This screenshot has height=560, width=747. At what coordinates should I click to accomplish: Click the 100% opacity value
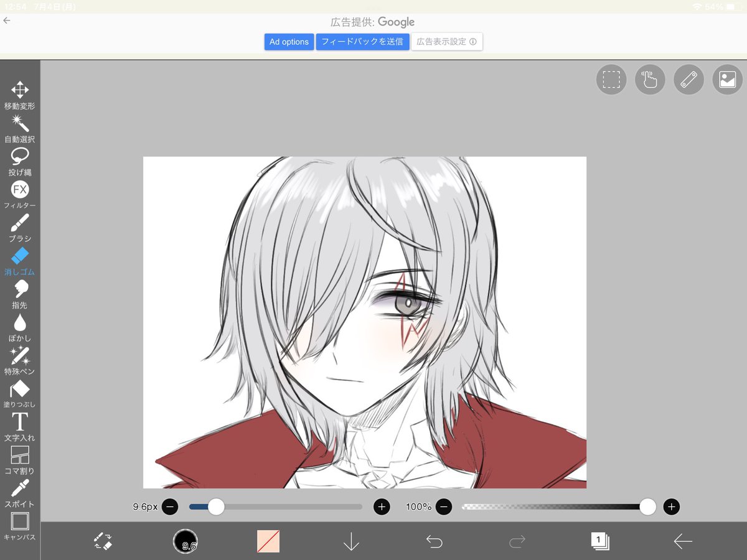(419, 506)
